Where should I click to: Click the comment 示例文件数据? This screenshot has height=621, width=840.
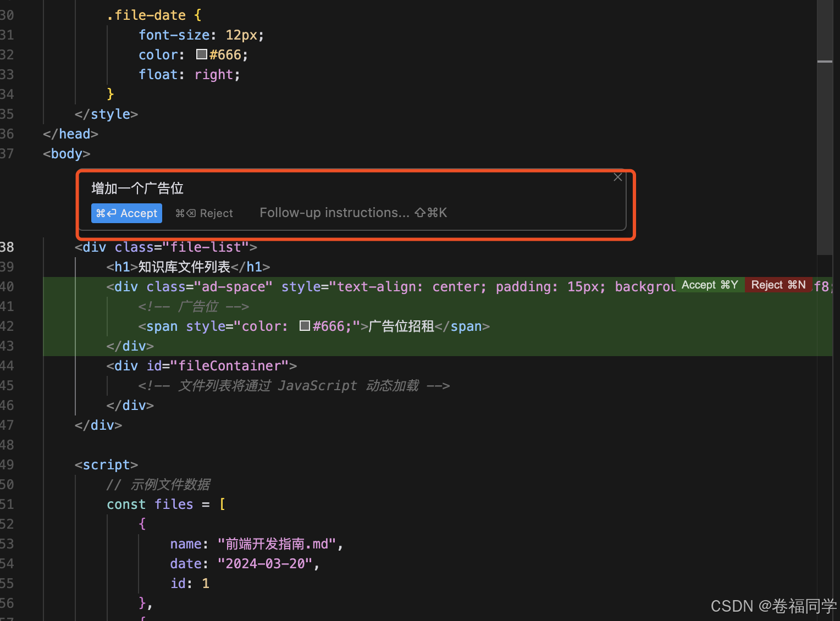[x=158, y=485]
